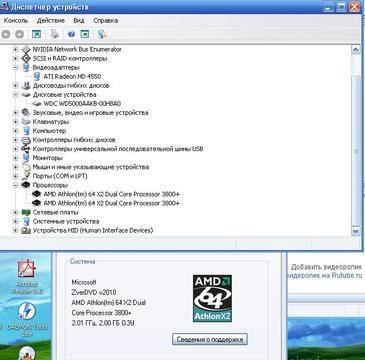Collapse the Процессоры branch
The height and width of the screenshot is (360, 365).
point(15,185)
